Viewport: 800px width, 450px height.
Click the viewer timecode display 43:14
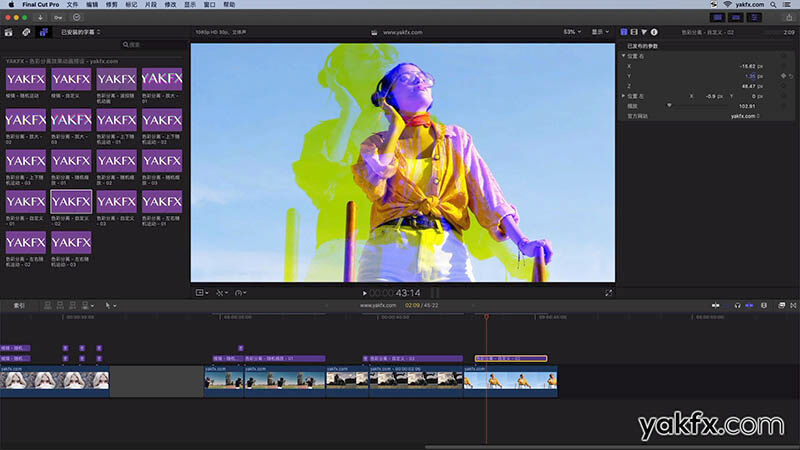coord(394,293)
